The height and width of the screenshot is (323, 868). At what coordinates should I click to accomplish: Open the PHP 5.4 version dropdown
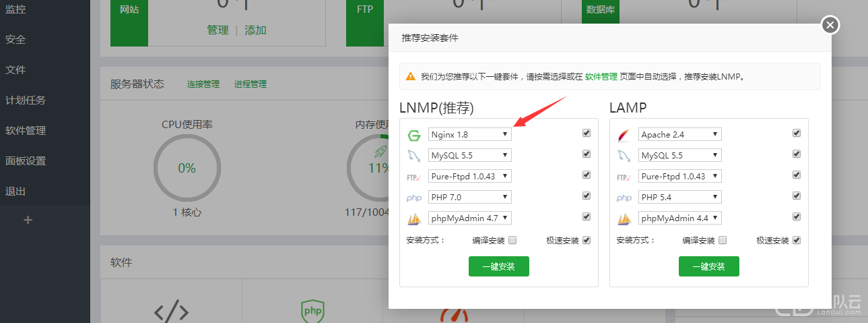coord(680,198)
